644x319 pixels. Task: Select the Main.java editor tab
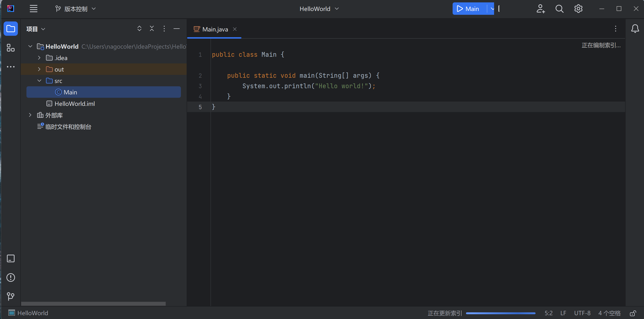215,29
